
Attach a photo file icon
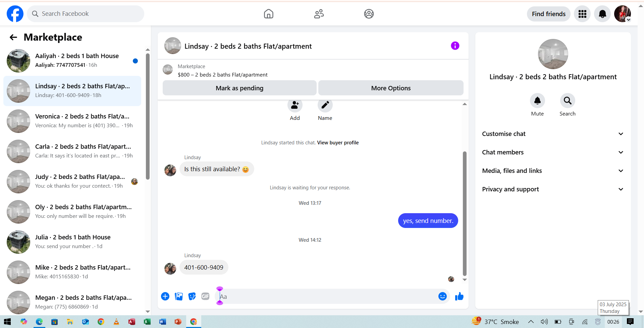179,296
